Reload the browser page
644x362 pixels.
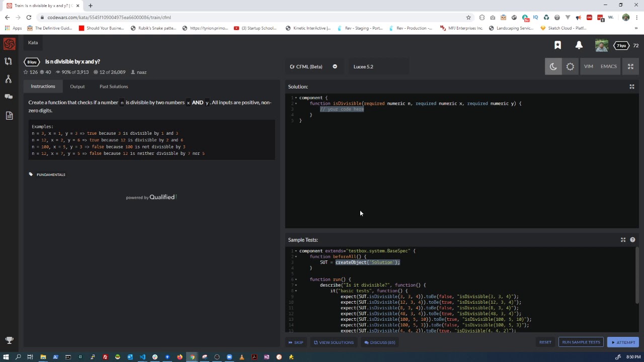point(29,17)
